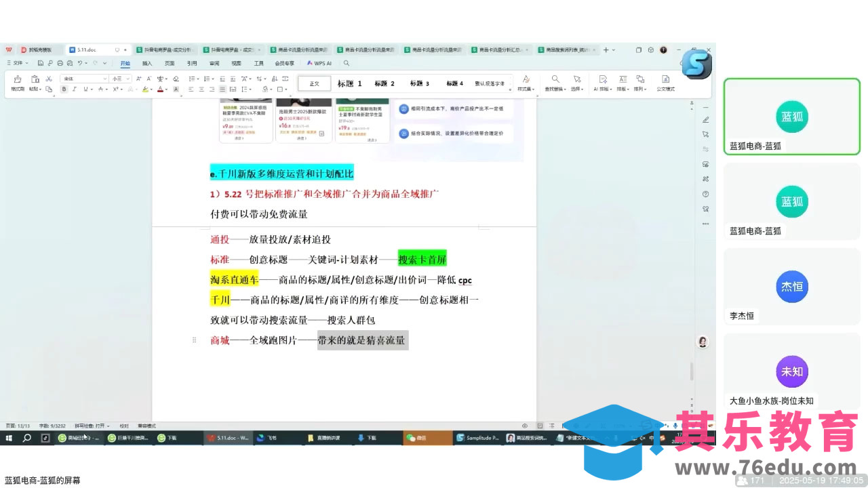868x488 pixels.
Task: Use the AI 排版 layout tool
Action: [x=602, y=83]
